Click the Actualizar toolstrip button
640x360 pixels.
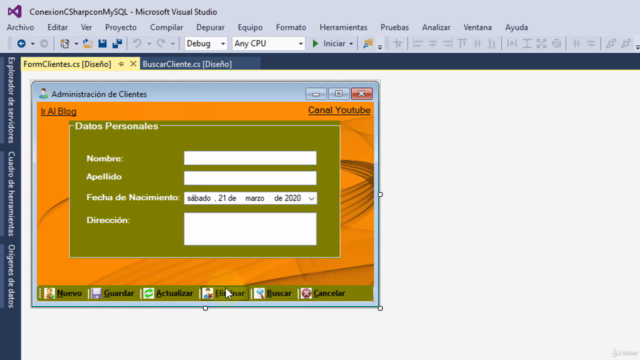[x=168, y=293]
